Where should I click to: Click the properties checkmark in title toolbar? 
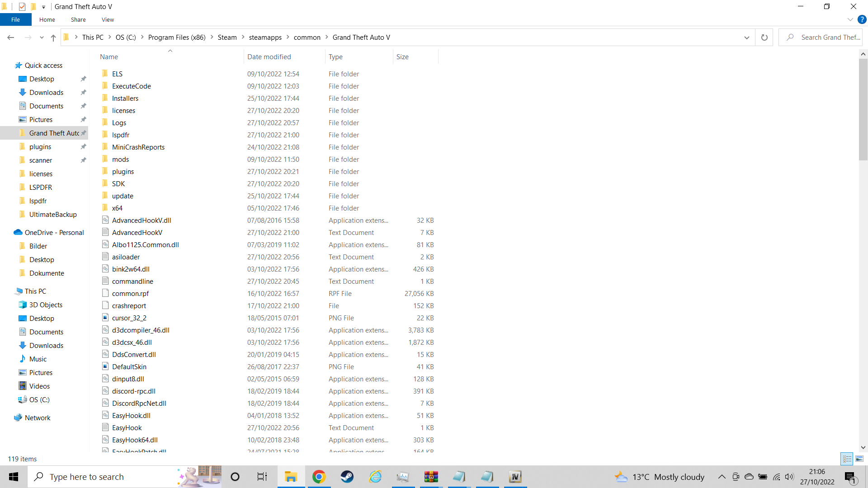tap(22, 7)
